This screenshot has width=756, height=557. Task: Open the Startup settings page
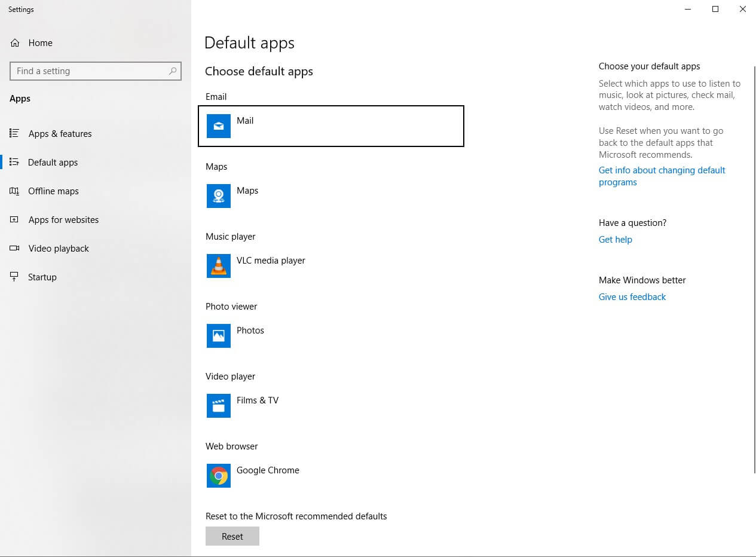[x=96, y=277]
